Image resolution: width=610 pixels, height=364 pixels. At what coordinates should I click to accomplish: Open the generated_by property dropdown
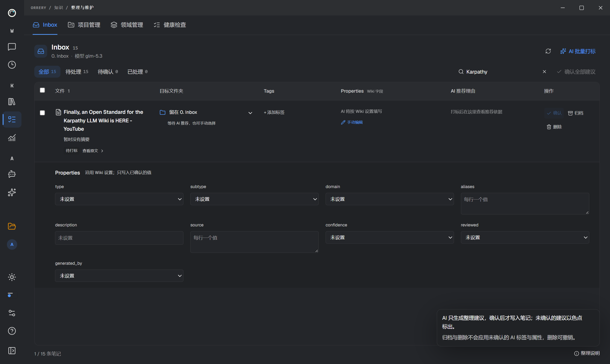(x=119, y=275)
